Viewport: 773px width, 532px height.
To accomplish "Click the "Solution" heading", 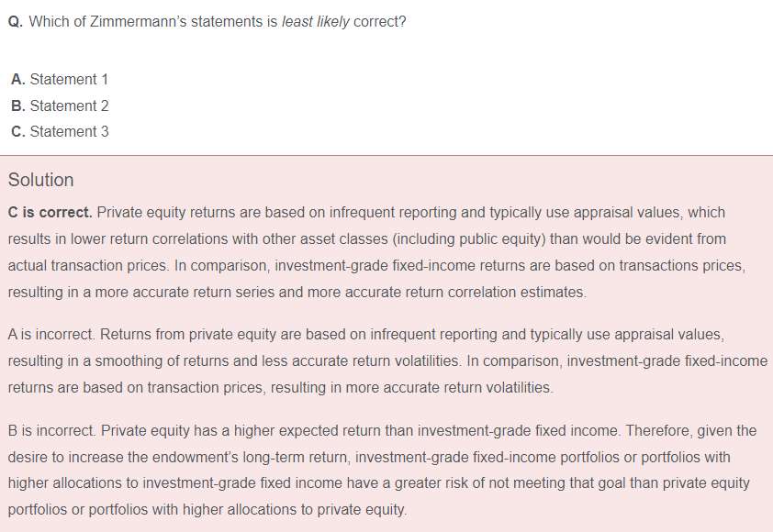I will [41, 180].
